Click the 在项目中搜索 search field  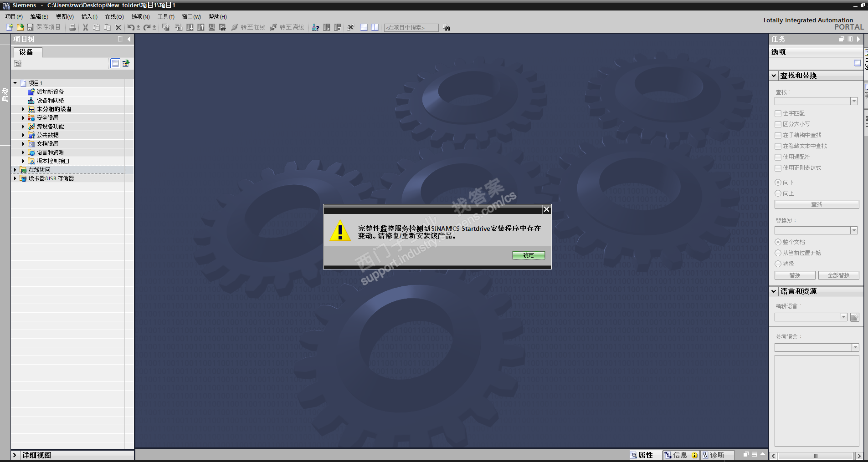[411, 28]
